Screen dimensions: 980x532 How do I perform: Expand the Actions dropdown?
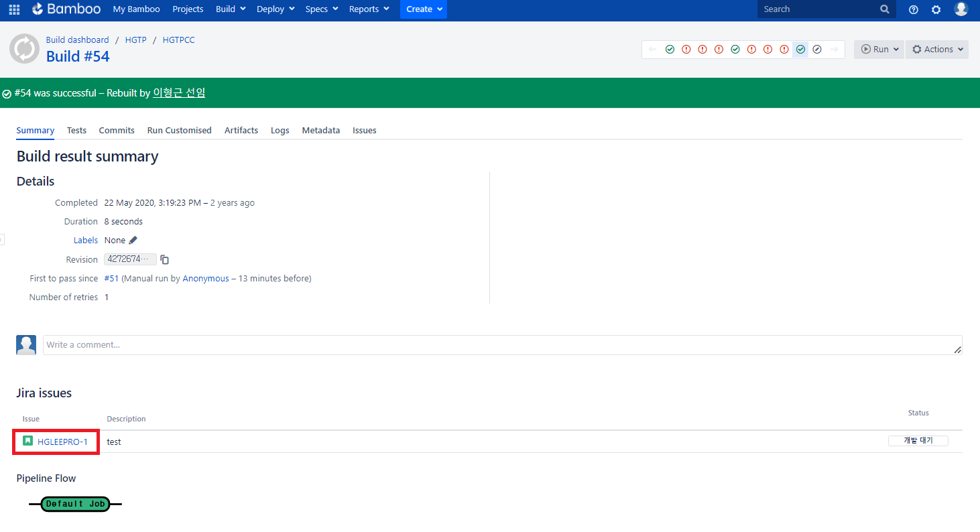click(x=937, y=50)
